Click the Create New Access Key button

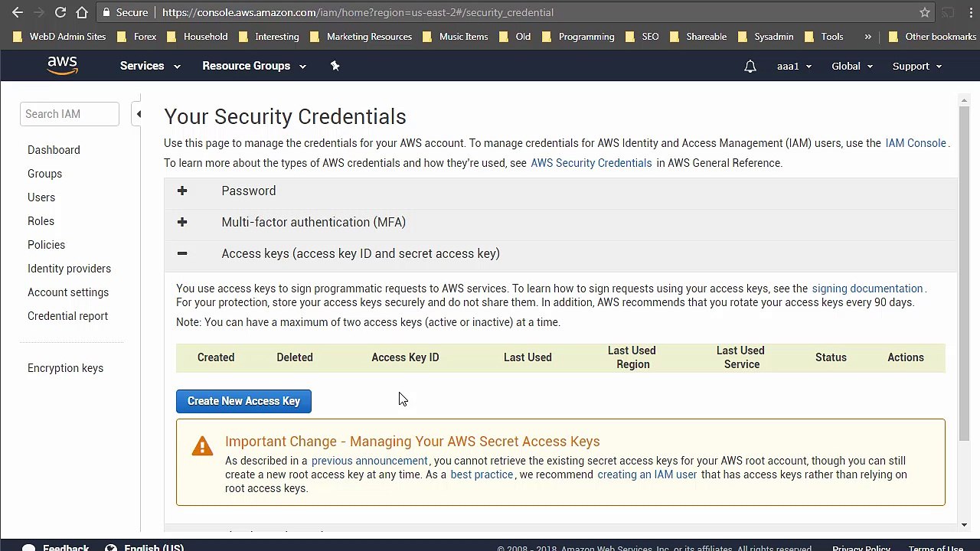pos(243,401)
